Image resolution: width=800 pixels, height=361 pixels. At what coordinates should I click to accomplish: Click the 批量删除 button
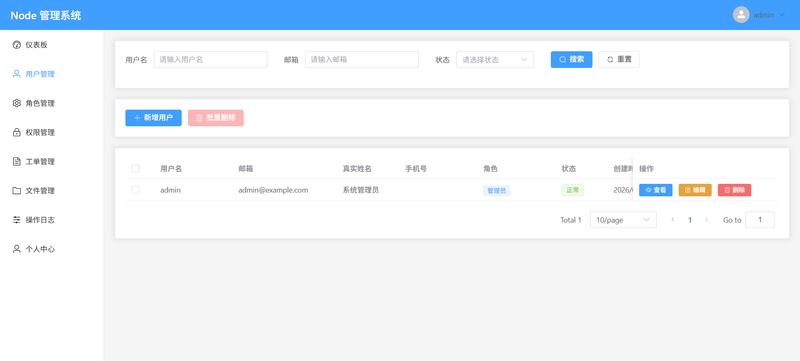(x=216, y=118)
